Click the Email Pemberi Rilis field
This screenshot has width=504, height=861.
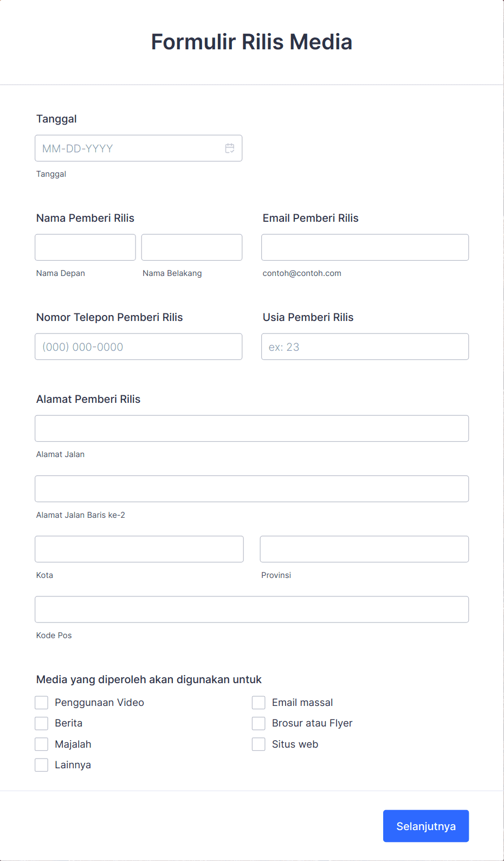tap(365, 247)
